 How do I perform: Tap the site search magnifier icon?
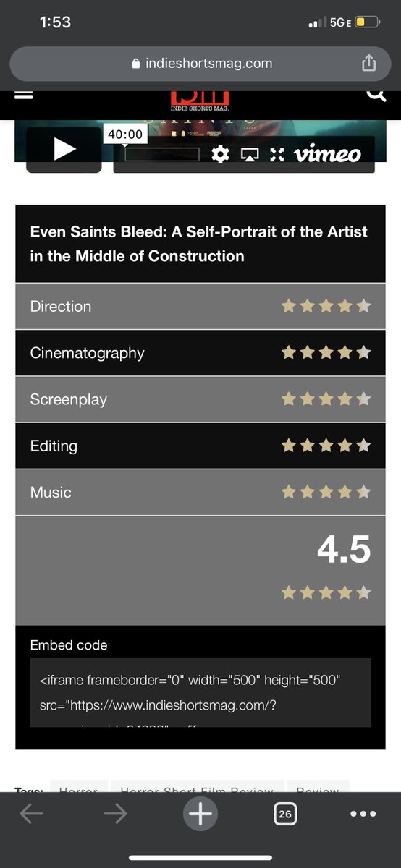pyautogui.click(x=376, y=94)
